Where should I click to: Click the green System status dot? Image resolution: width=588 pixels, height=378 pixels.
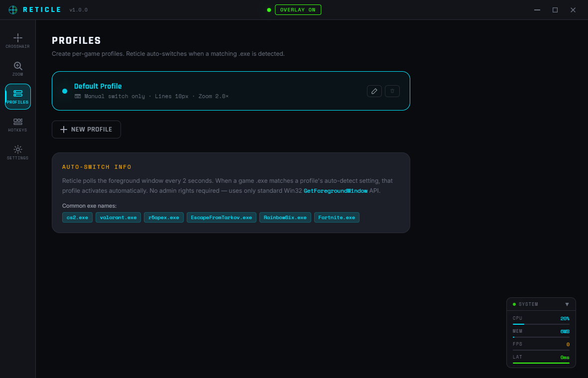(x=514, y=304)
